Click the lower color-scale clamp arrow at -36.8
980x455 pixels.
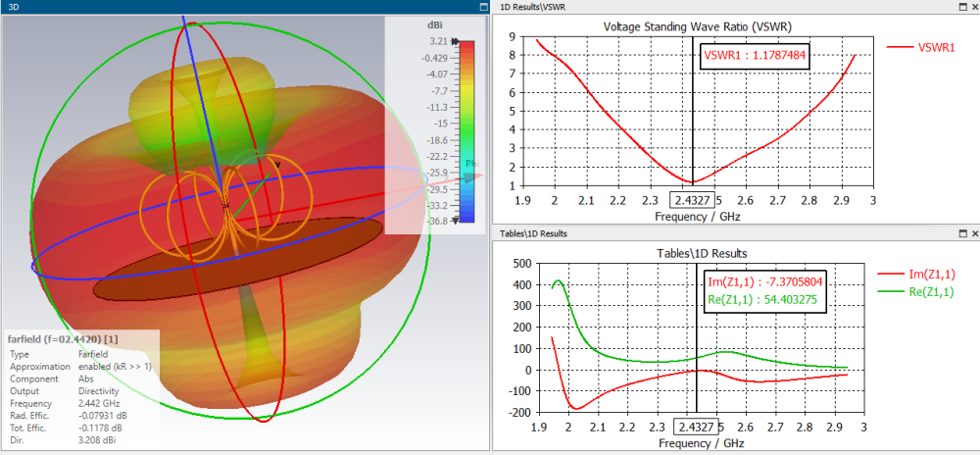coord(456,220)
